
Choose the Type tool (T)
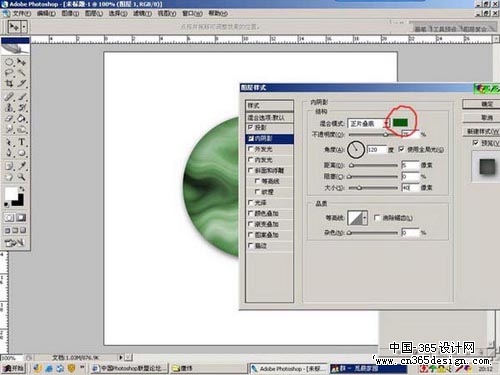tap(22, 142)
